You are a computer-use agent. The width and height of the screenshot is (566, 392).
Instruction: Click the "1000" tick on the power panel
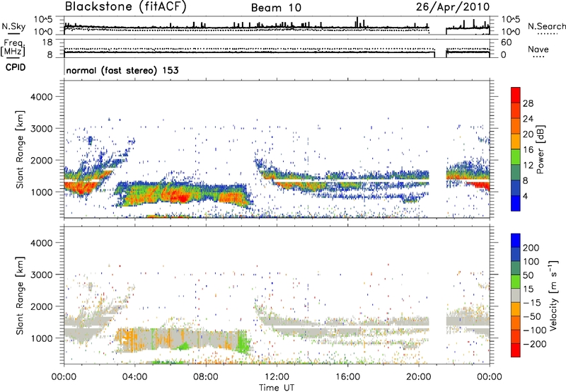point(41,192)
